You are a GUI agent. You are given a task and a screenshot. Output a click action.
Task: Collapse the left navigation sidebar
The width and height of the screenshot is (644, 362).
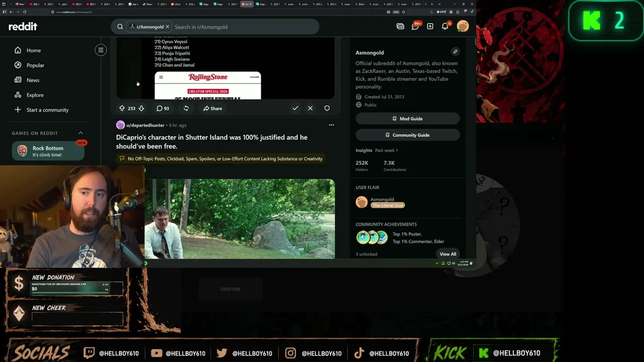pos(101,50)
